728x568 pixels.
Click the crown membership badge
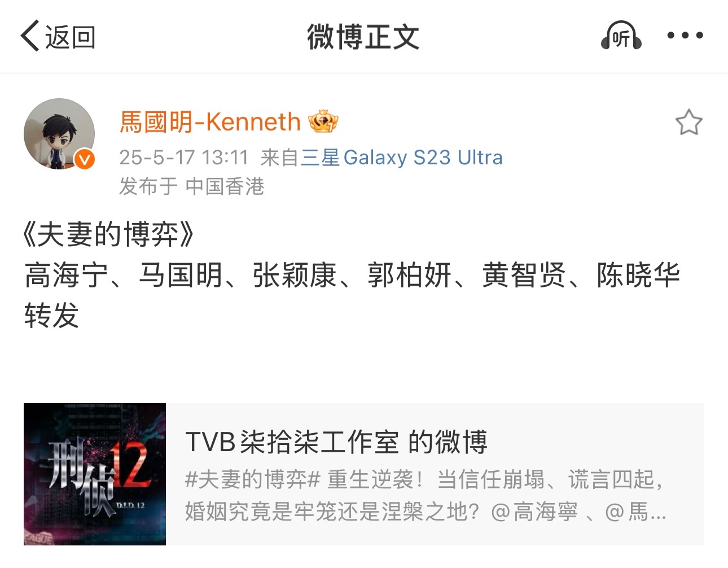click(x=323, y=121)
